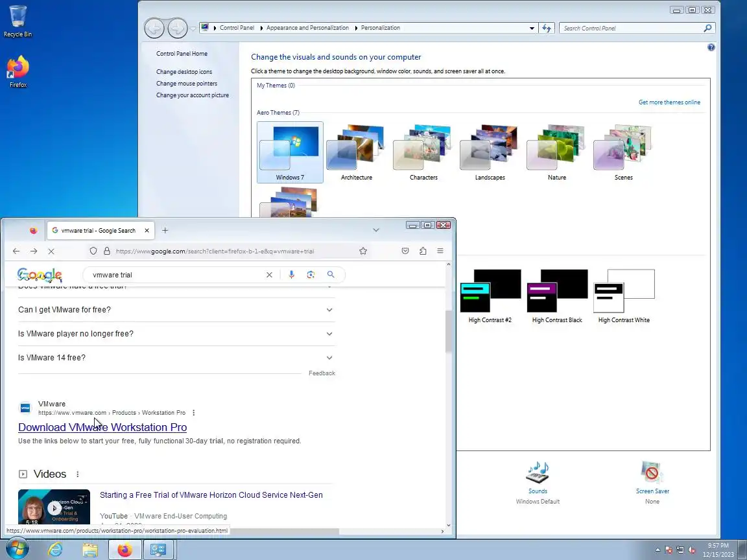The height and width of the screenshot is (560, 747).
Task: Stop loading the Firefox page
Action: [x=51, y=251]
